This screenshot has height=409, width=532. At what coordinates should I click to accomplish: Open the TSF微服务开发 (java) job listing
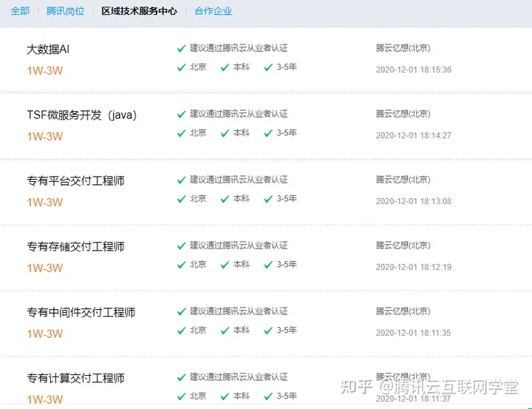pos(82,115)
